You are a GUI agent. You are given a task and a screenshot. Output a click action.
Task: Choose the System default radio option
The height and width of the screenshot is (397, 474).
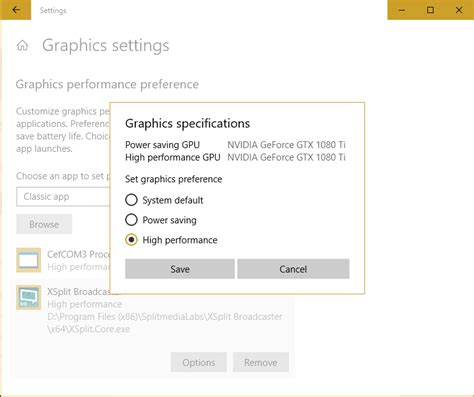pos(131,200)
